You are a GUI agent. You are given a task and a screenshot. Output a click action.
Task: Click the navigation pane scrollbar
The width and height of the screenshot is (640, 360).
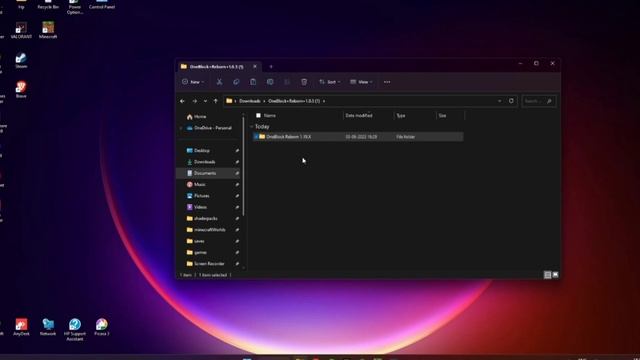(243, 167)
